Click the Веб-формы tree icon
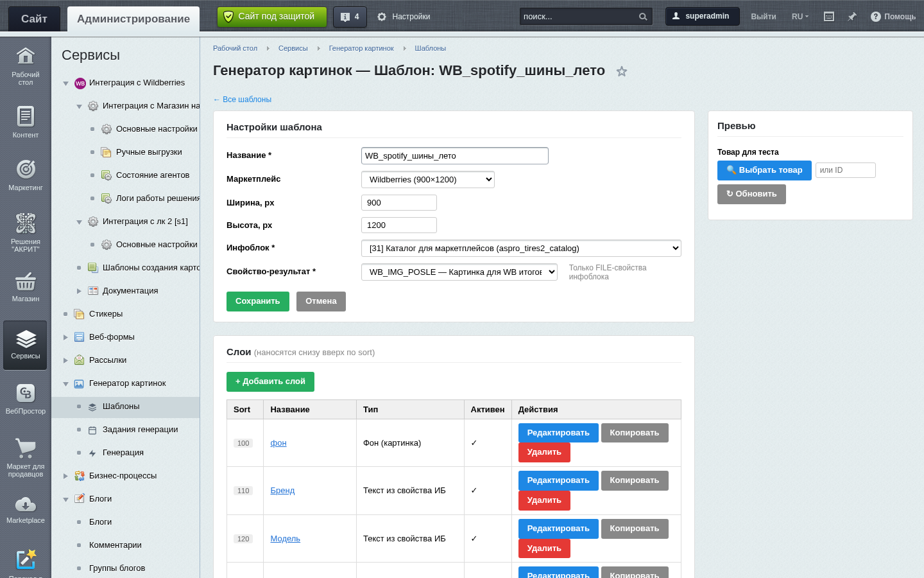Image resolution: width=924 pixels, height=578 pixels. tap(80, 337)
